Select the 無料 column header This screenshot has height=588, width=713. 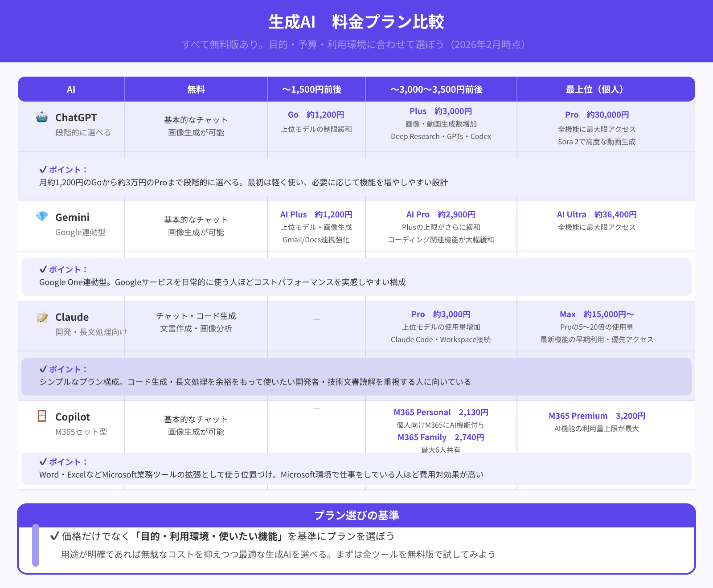point(196,90)
